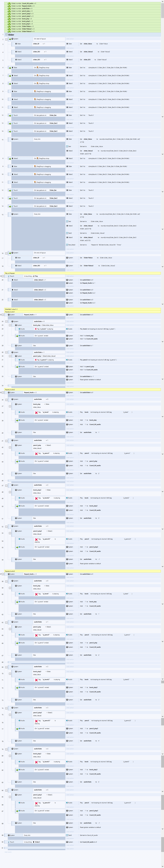Click the globe icon beside global audioState

pyautogui.click(x=9, y=8)
